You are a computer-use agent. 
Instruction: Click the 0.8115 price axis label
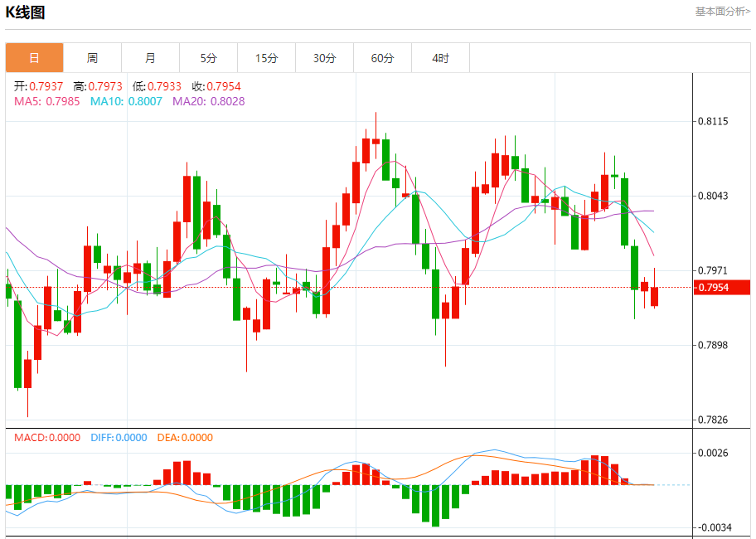click(713, 121)
